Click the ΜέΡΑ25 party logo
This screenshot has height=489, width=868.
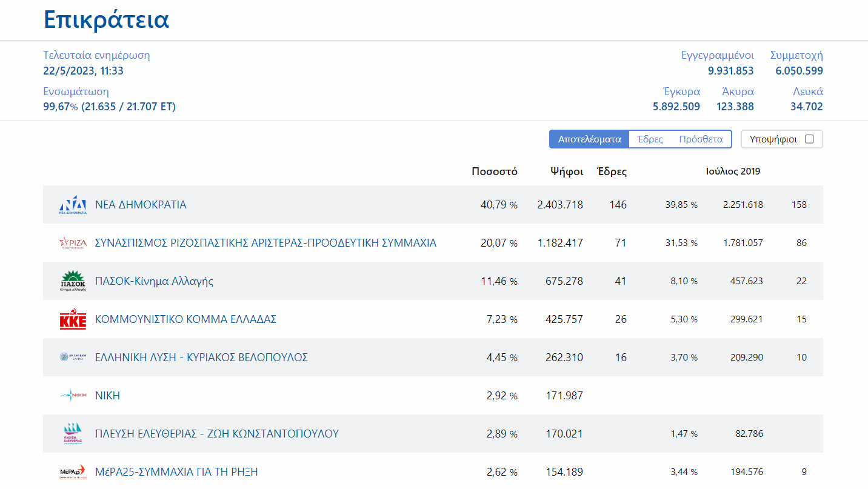click(73, 471)
